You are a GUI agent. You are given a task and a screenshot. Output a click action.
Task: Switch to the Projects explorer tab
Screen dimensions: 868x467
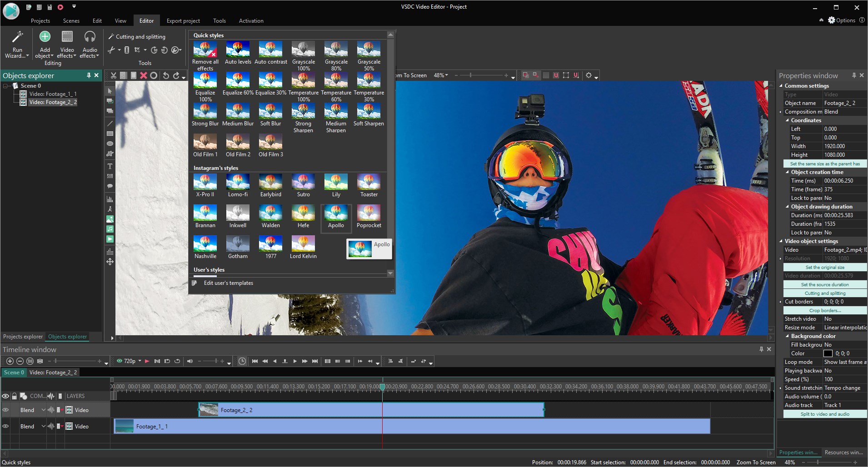pos(23,337)
